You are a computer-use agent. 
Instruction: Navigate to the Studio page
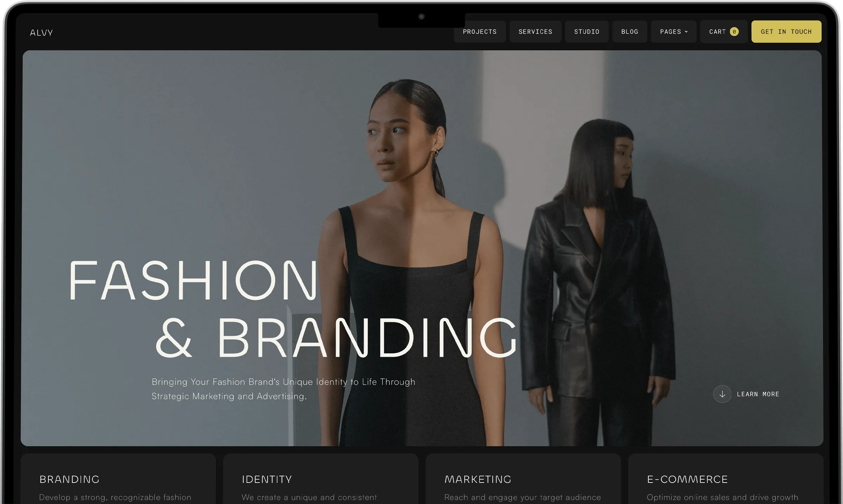point(587,32)
